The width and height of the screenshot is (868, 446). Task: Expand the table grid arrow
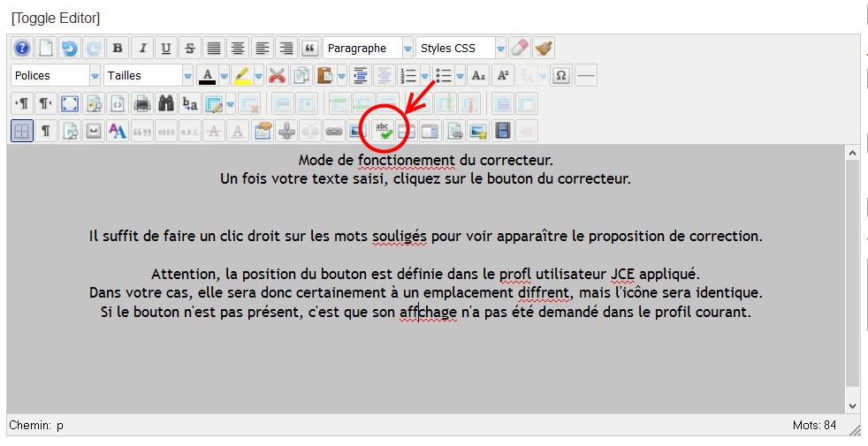[231, 103]
